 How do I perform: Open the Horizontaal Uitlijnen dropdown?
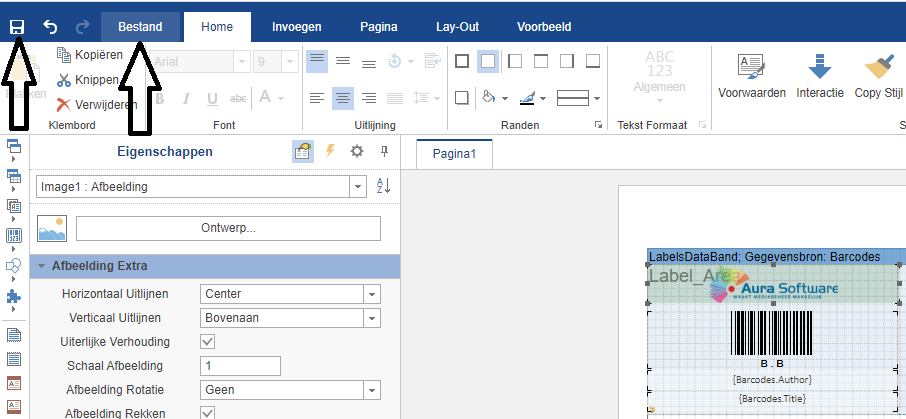371,294
